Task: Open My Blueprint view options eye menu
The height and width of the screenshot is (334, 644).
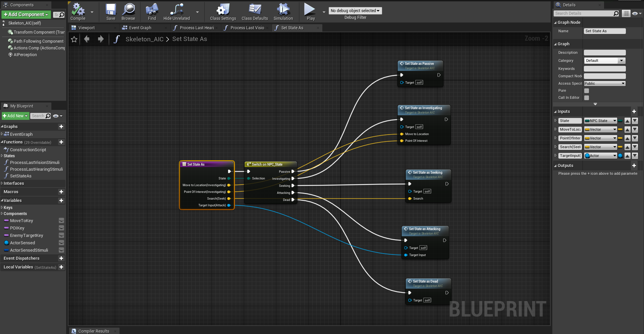Action: [58, 116]
